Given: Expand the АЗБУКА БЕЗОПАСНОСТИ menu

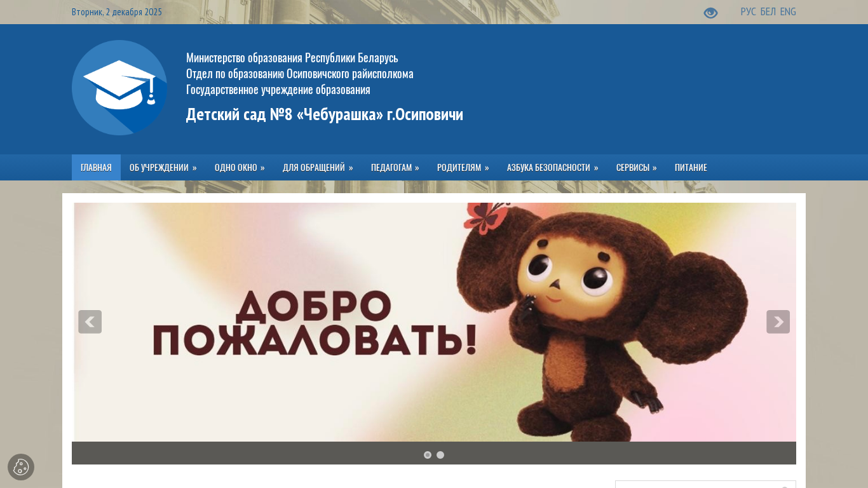Looking at the screenshot, I should click(x=553, y=168).
